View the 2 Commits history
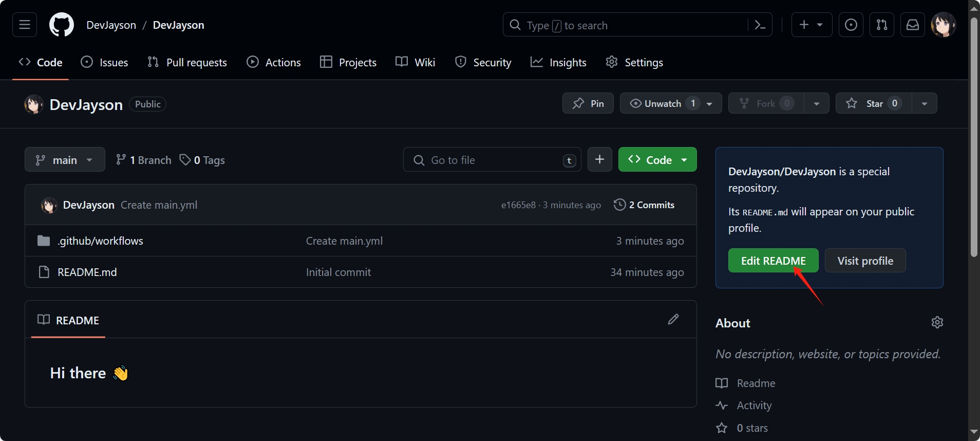 (x=644, y=205)
